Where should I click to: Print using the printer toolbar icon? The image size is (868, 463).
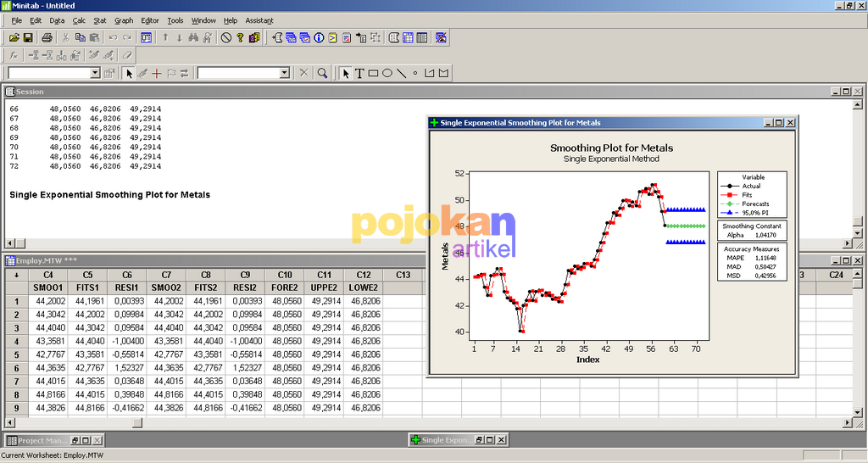click(47, 37)
